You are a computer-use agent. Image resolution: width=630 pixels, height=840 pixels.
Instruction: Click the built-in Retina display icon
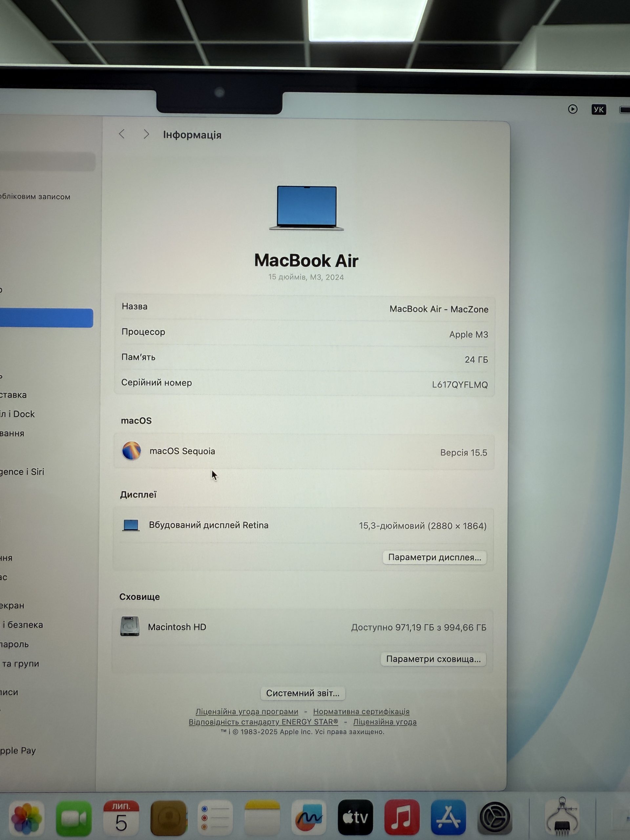tap(131, 525)
